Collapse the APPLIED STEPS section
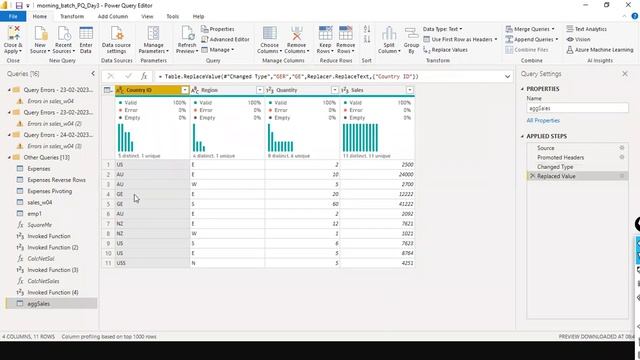The width and height of the screenshot is (640, 360). pos(522,136)
